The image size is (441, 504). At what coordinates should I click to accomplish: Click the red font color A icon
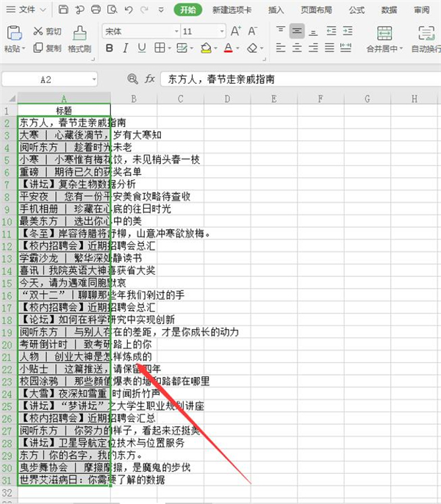229,48
